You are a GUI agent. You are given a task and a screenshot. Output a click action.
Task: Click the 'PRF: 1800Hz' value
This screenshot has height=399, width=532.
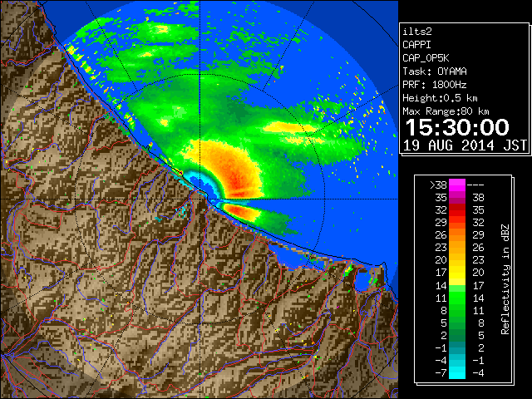click(x=435, y=85)
